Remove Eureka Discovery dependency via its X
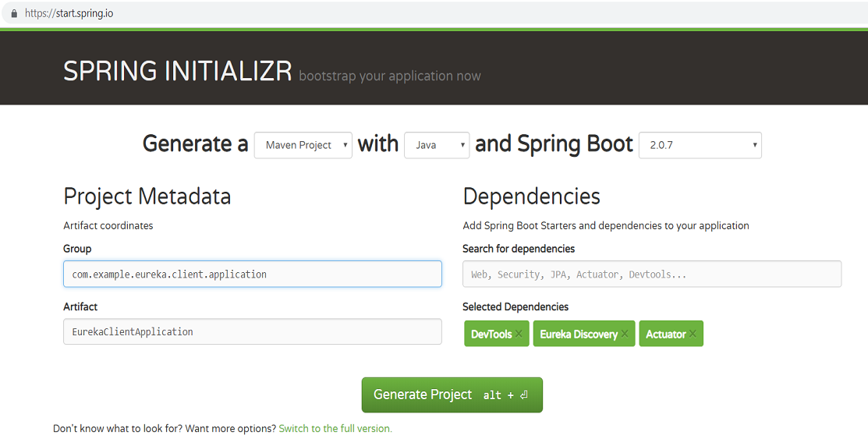Screen dimensions: 868x439 (x=625, y=333)
